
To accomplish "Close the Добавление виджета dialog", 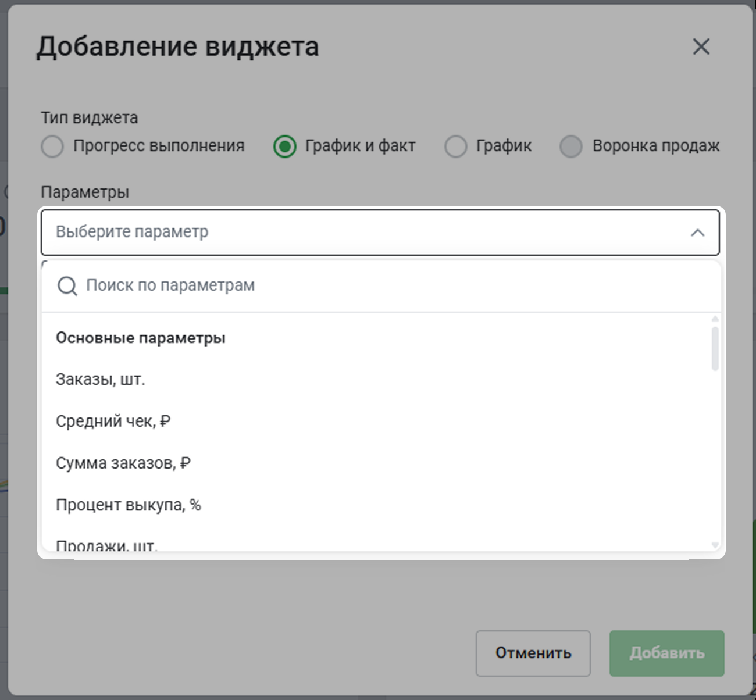I will (701, 47).
